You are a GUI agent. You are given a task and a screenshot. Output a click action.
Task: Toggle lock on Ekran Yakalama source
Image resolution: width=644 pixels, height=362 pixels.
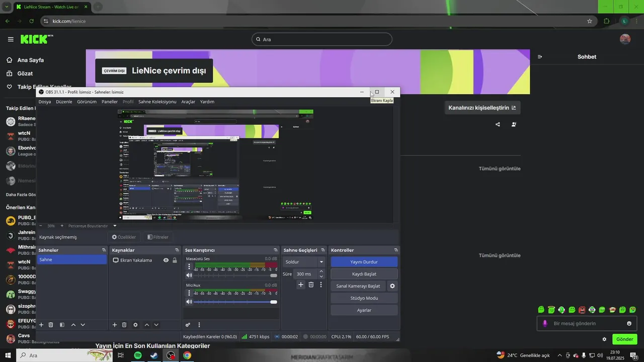[x=175, y=260]
